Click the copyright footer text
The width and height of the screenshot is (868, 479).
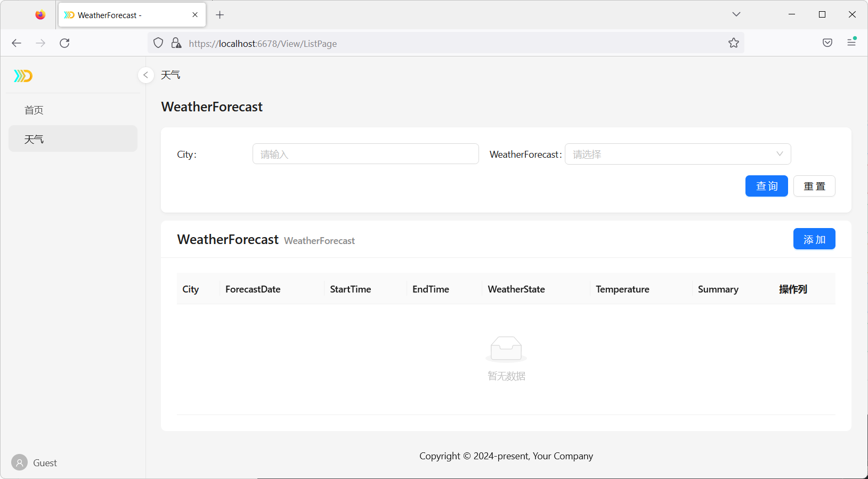pos(506,456)
